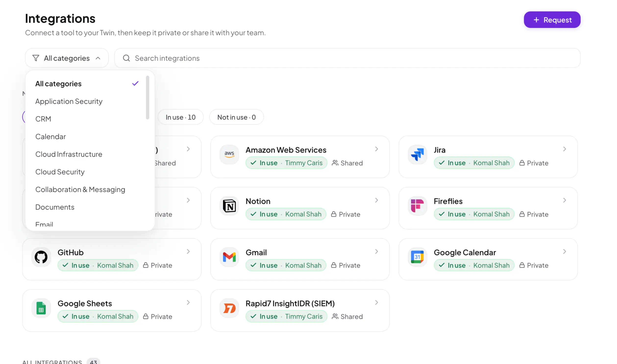The width and height of the screenshot is (617, 364).
Task: Choose Cloud Security category
Action: tap(87, 172)
